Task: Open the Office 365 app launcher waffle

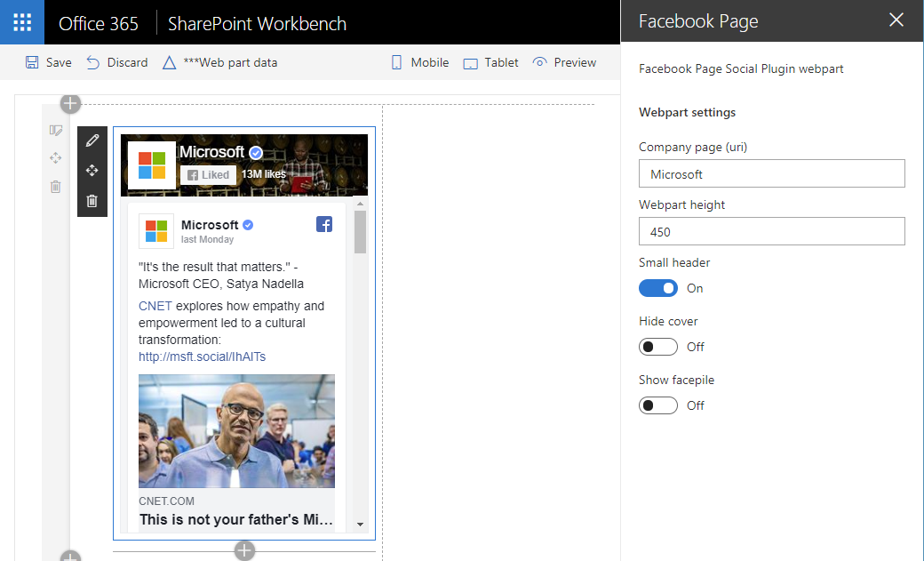Action: pos(22,22)
